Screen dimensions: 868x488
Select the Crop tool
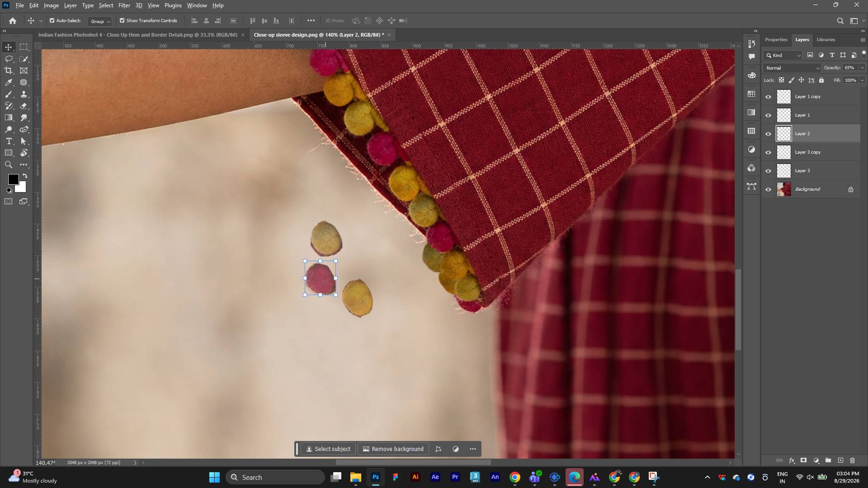click(9, 70)
